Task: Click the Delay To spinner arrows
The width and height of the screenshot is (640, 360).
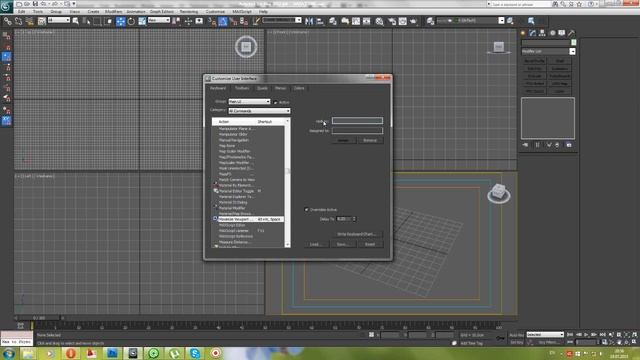Action: (x=354, y=219)
